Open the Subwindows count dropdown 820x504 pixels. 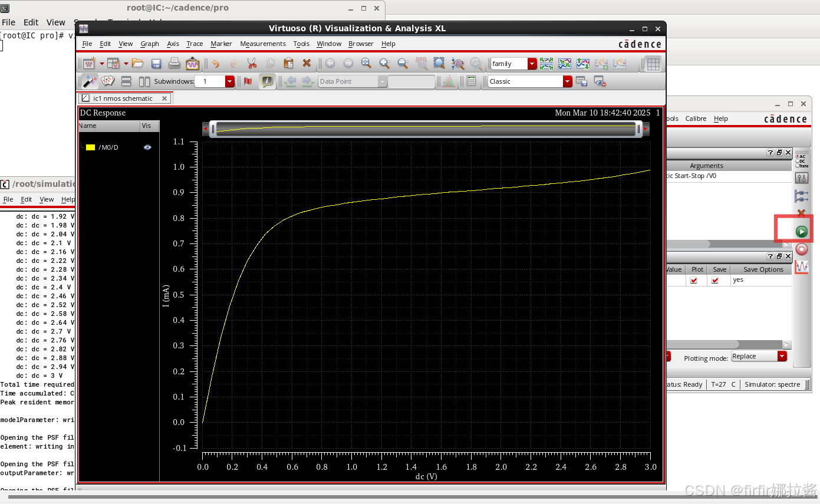coord(230,81)
